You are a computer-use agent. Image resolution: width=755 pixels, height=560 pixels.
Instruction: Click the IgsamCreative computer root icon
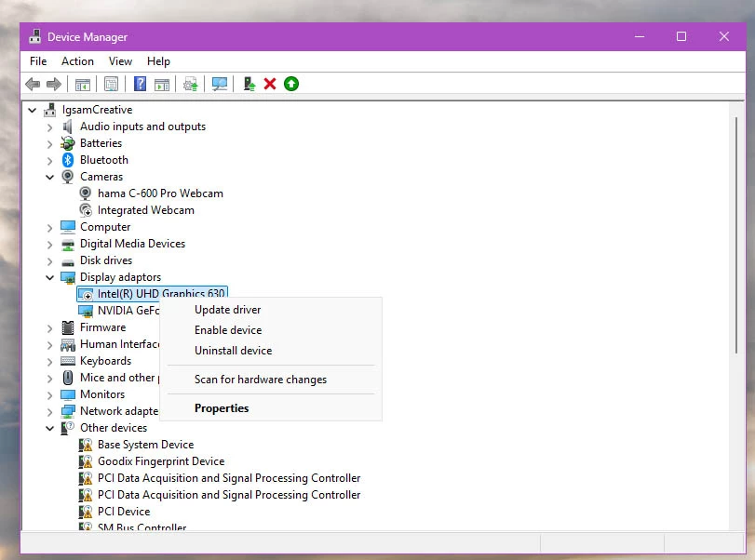pyautogui.click(x=50, y=110)
